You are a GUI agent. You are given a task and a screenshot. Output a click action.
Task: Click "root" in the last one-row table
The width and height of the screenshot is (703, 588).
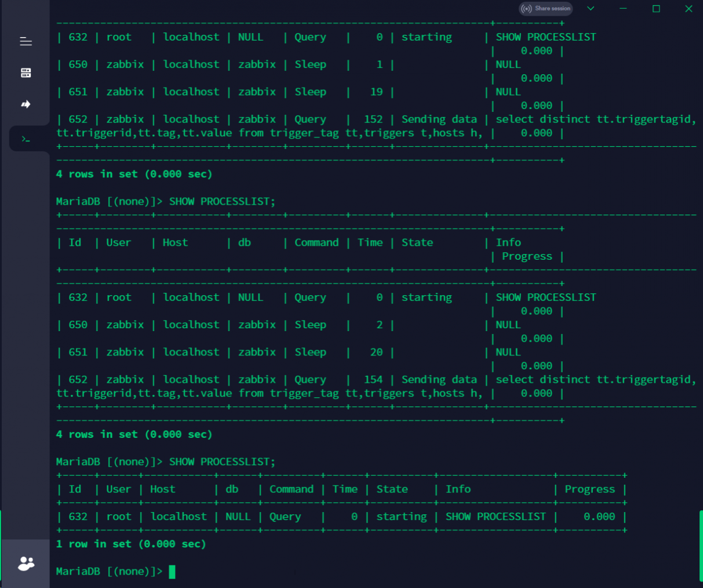tap(118, 516)
